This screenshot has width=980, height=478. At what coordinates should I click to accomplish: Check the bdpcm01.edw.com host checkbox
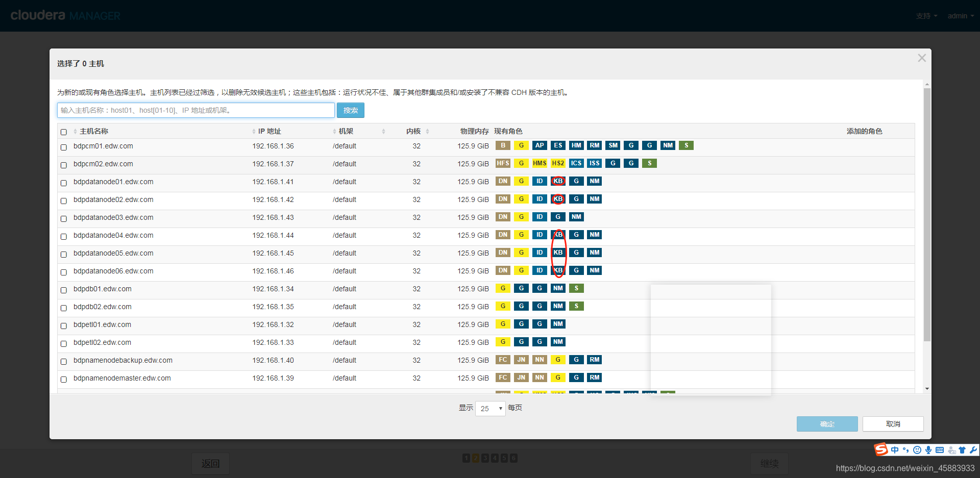click(x=64, y=147)
